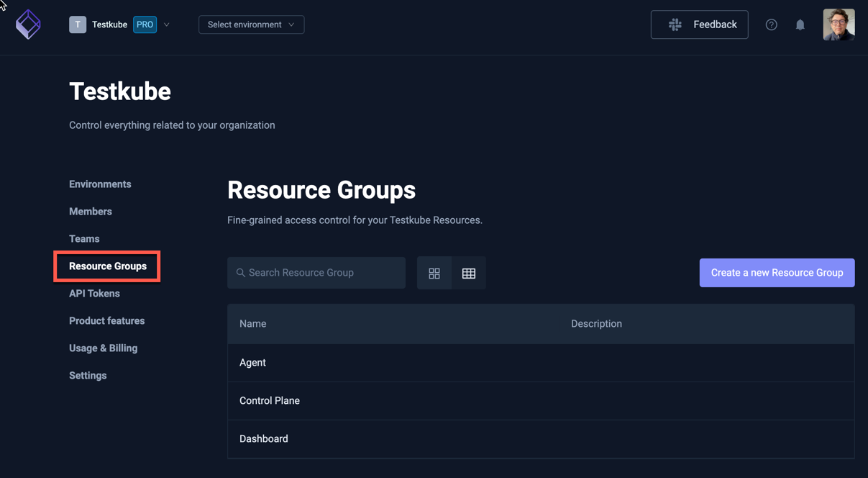The width and height of the screenshot is (868, 478).
Task: Open Usage & Billing section
Action: pyautogui.click(x=103, y=348)
